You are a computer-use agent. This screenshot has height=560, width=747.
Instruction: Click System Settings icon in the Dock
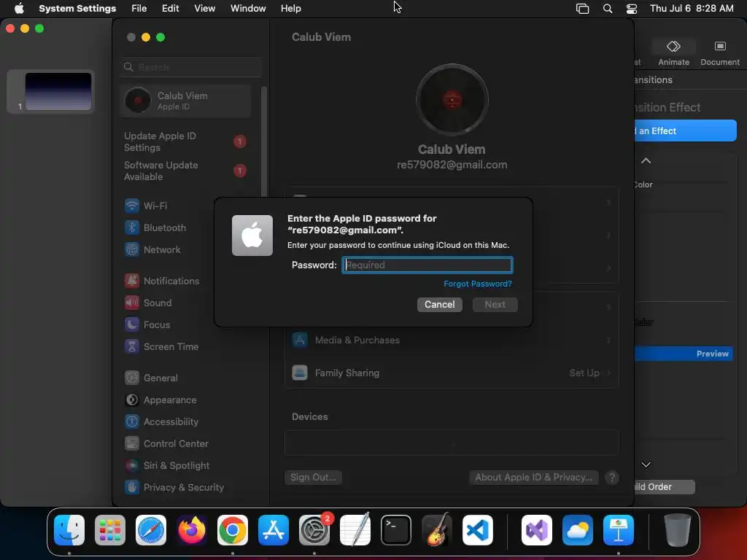(314, 530)
